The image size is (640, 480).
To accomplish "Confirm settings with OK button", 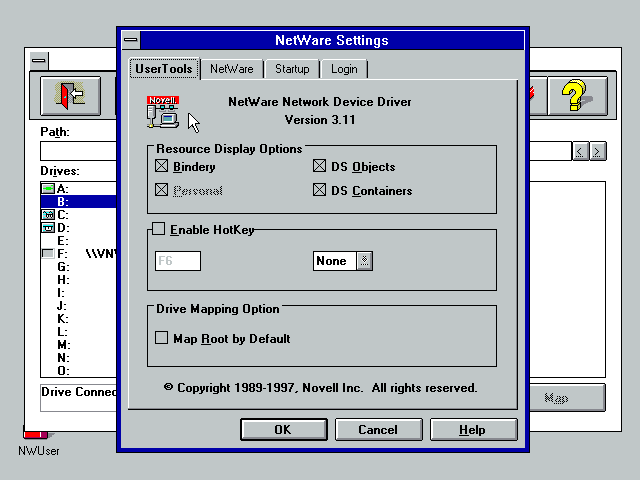I will (x=284, y=429).
